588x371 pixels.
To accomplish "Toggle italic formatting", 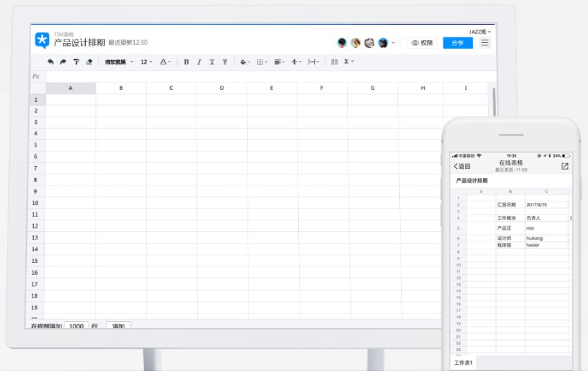I will coord(199,62).
